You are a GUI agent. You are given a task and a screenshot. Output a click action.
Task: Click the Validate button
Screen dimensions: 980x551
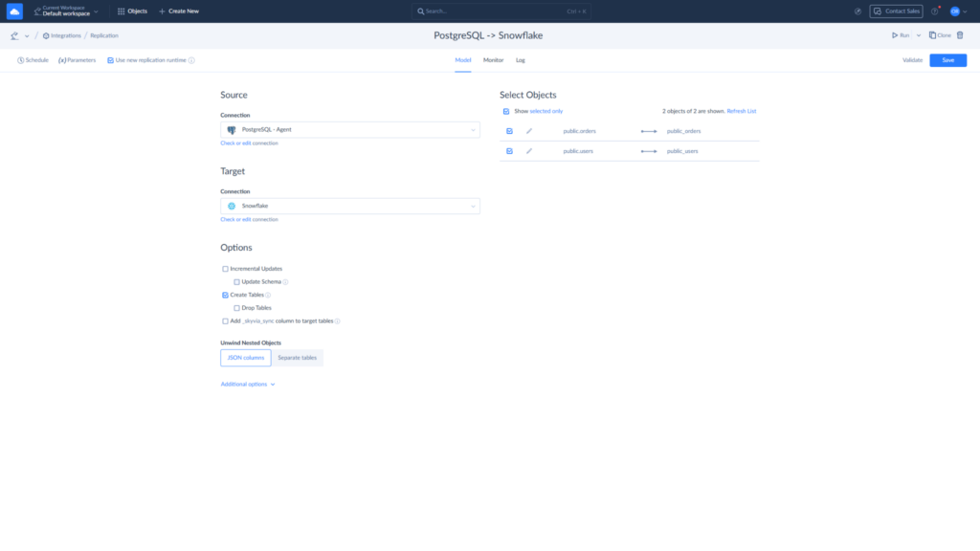[x=912, y=60]
